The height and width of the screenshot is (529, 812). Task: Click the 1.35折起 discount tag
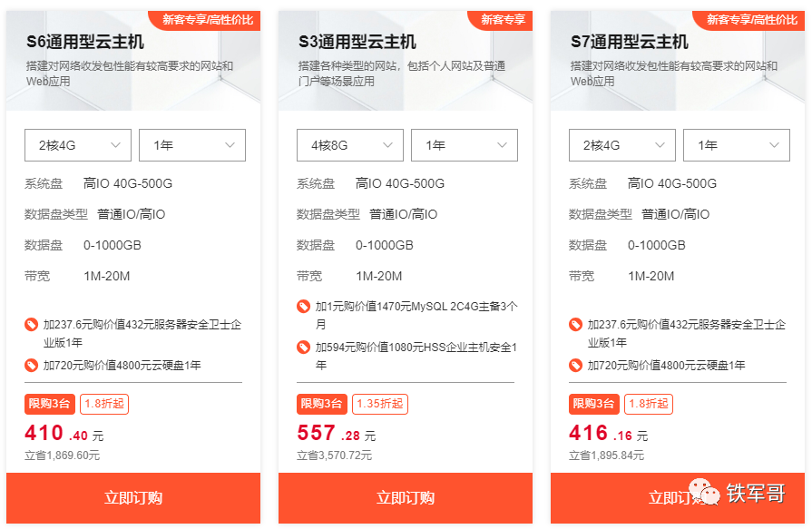[x=380, y=404]
